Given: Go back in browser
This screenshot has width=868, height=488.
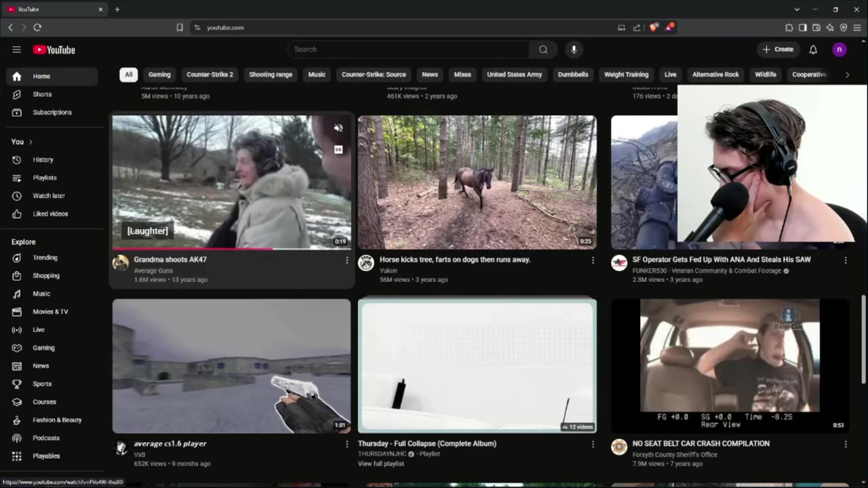Looking at the screenshot, I should coord(10,28).
